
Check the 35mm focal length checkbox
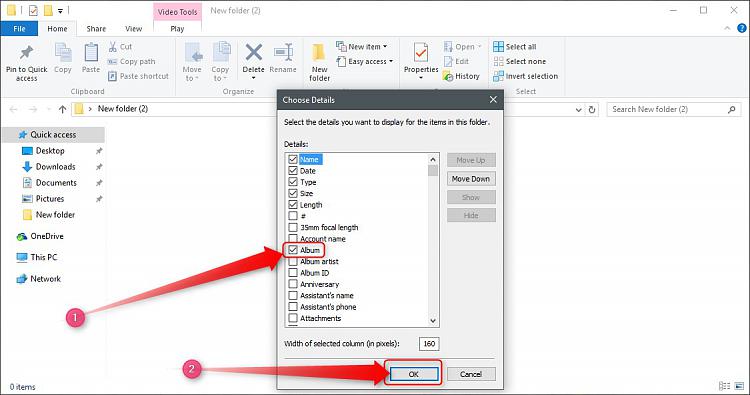click(x=293, y=227)
